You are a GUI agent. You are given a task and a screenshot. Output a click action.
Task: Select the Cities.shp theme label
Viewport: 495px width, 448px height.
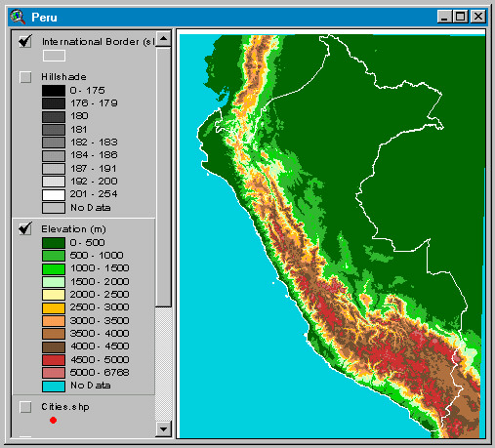[x=65, y=407]
